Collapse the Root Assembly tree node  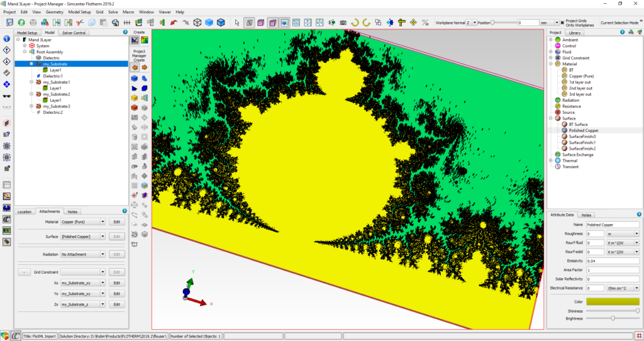point(25,52)
